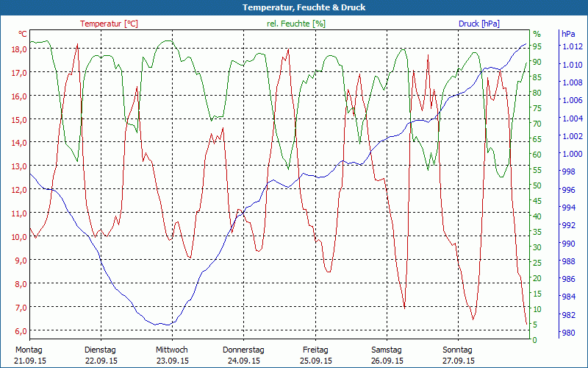Click the '18,0' temperature axis value
This screenshot has height=368, width=588.
pyautogui.click(x=19, y=49)
